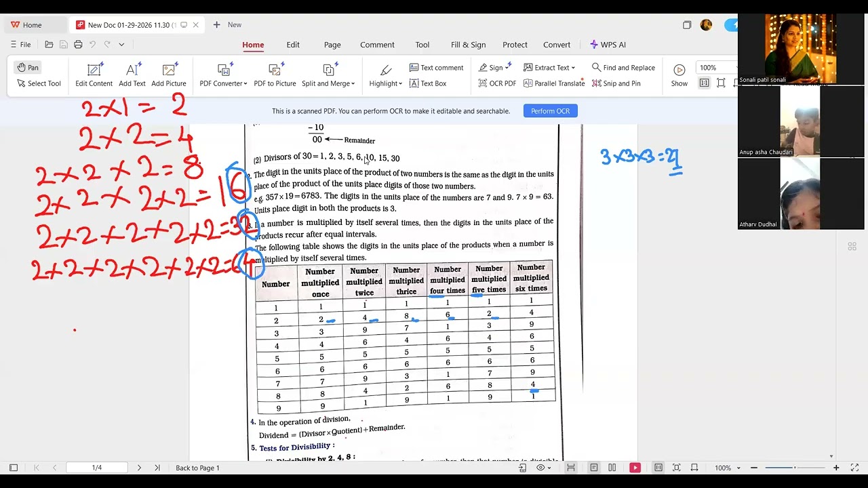Go to WPS Home tab
The height and width of the screenshot is (488, 868).
click(x=26, y=25)
